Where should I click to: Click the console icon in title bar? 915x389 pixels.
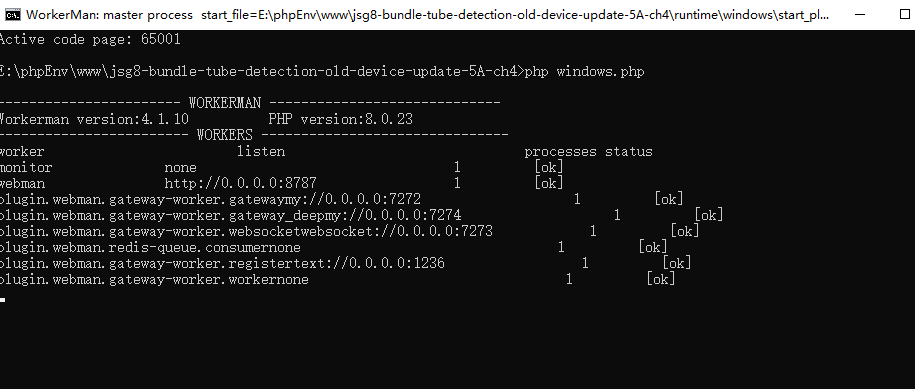[x=12, y=15]
